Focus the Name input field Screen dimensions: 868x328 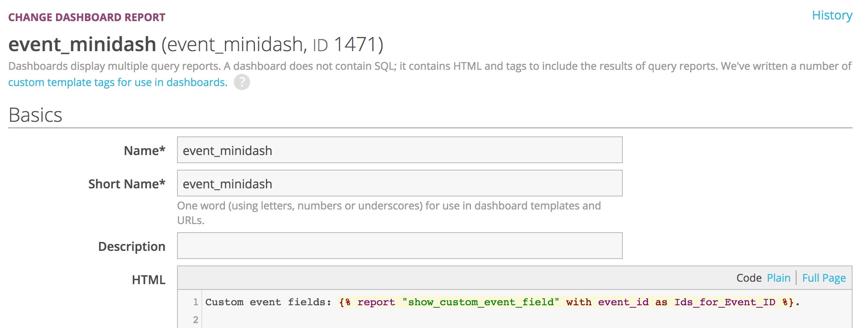point(399,150)
